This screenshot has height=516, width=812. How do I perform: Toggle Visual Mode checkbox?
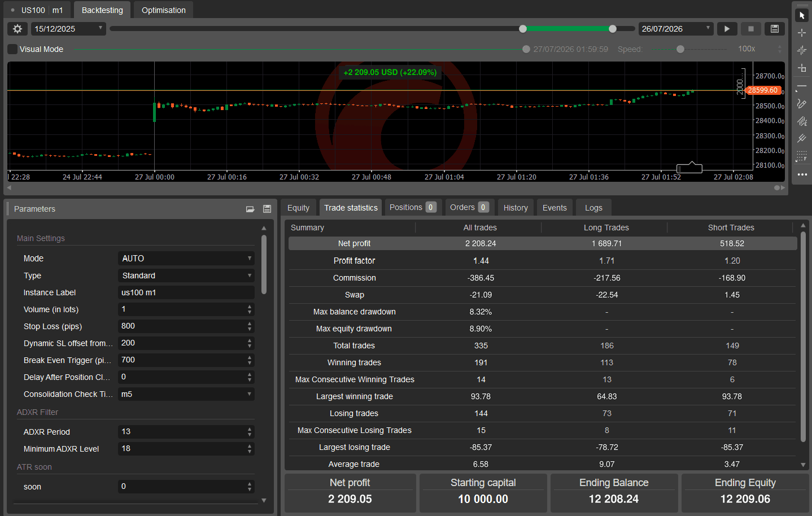point(12,49)
